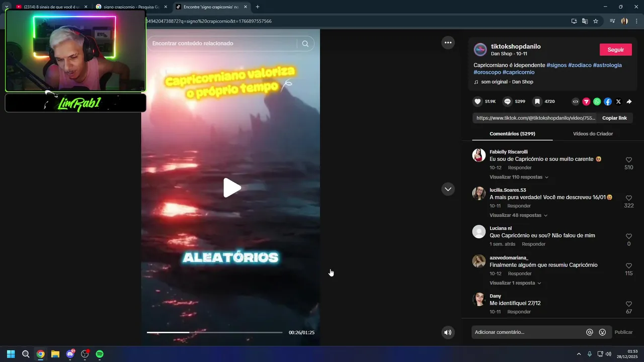The height and width of the screenshot is (362, 644).
Task: Click the Adicionar comentário input field
Action: [x=528, y=332]
